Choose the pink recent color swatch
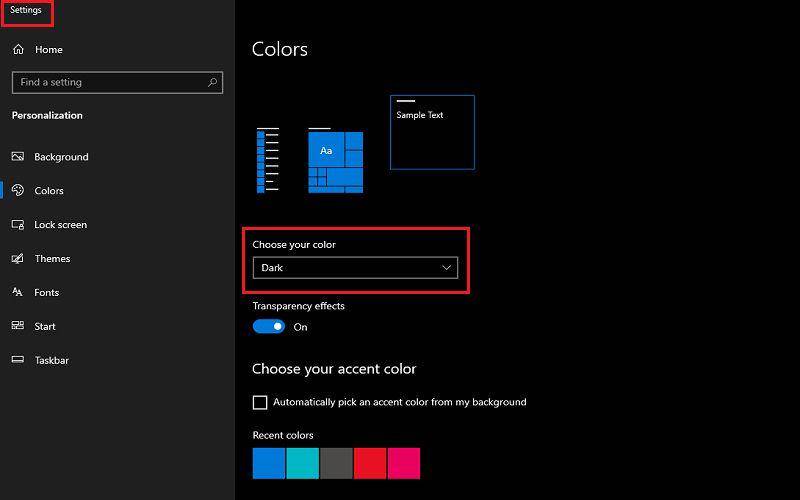The width and height of the screenshot is (800, 500). pos(404,463)
